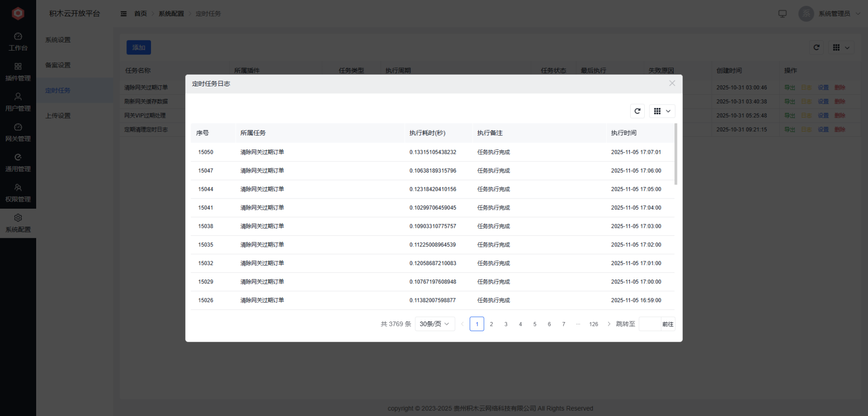The image size is (868, 416).
Task: Toggle the hamburger menu collapse icon
Action: point(123,14)
